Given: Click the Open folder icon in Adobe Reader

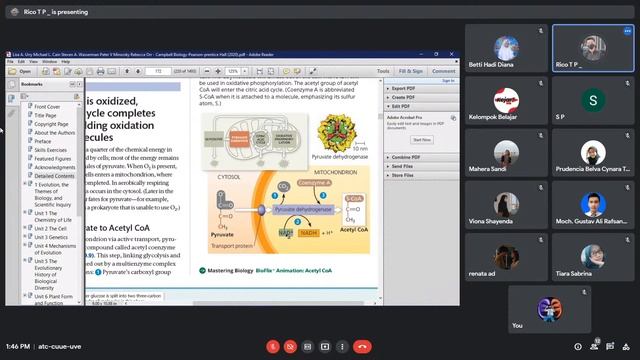Looking at the screenshot, I should tap(13, 71).
